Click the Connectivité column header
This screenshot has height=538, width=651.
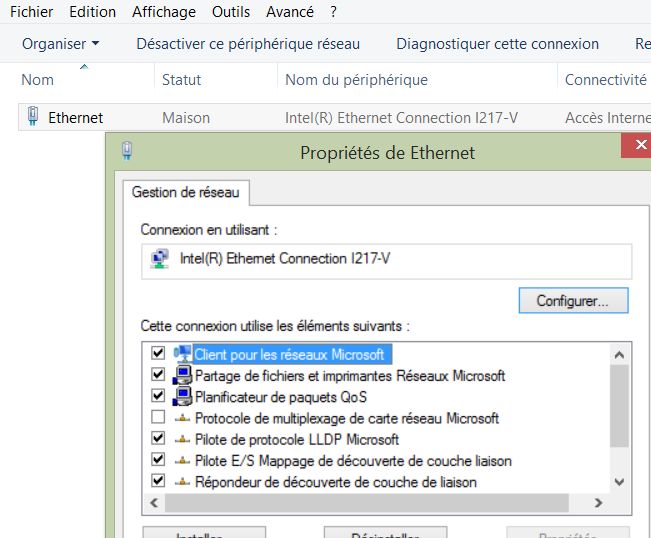pyautogui.click(x=605, y=79)
